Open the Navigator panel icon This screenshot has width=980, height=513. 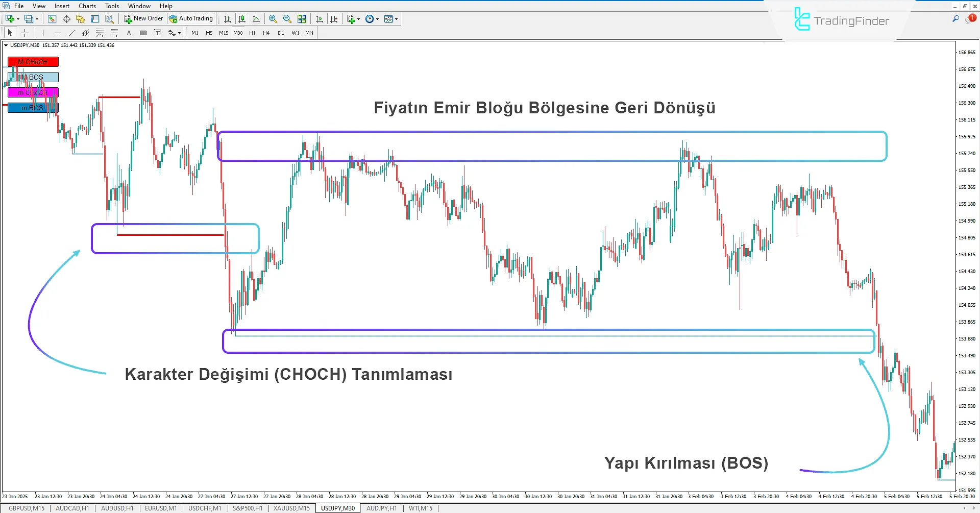click(x=80, y=19)
